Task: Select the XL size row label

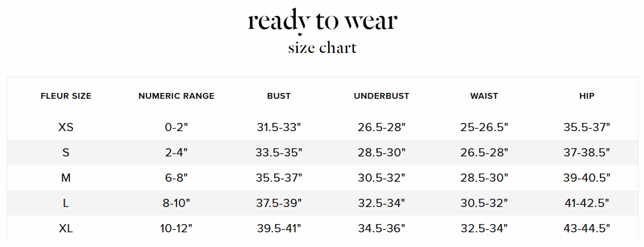Action: 66,228
